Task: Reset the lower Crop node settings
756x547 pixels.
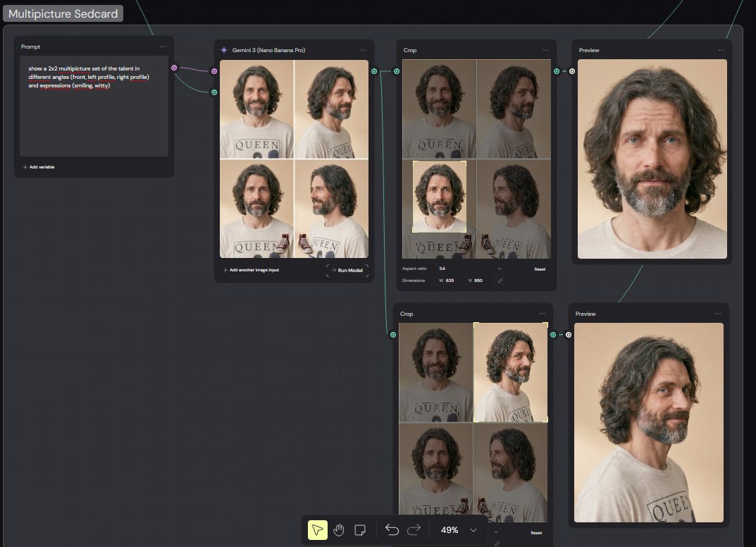Action: [x=536, y=533]
